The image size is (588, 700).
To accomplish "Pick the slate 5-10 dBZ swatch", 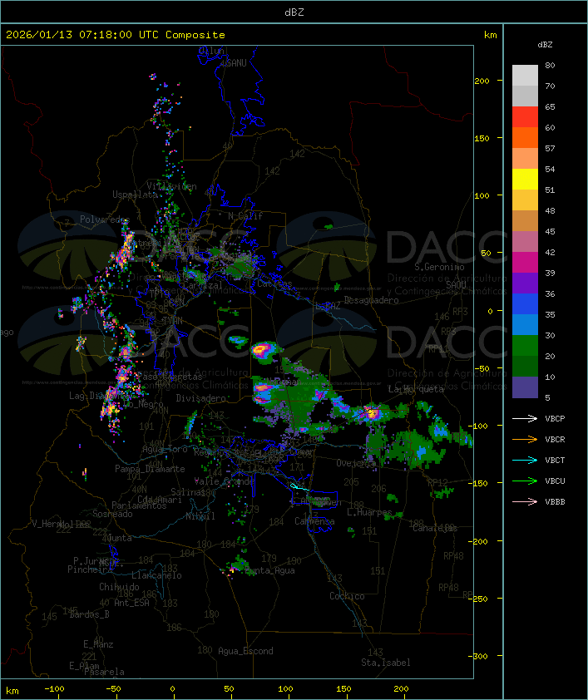I will [x=525, y=387].
